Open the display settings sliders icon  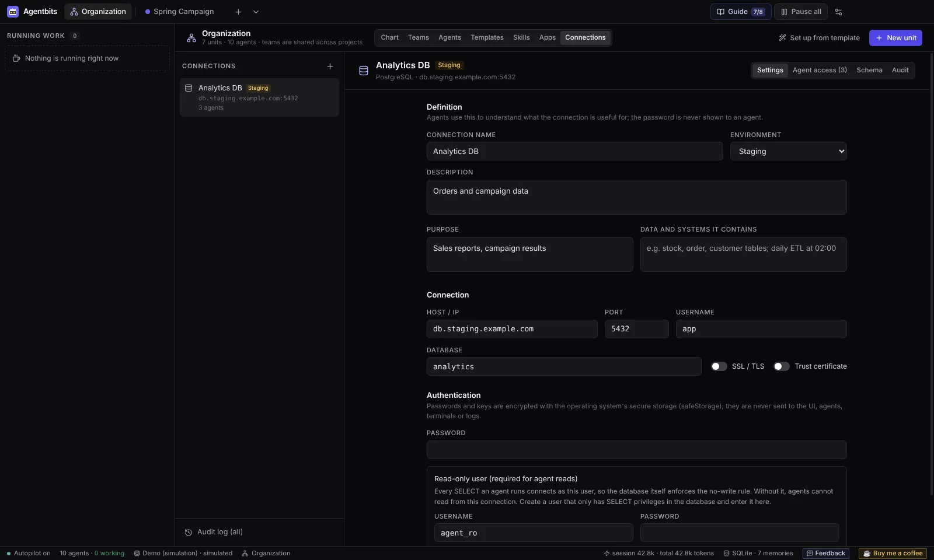click(x=838, y=12)
